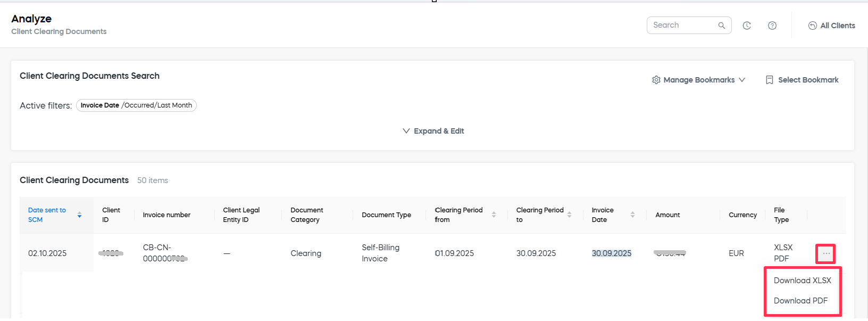The image size is (868, 321).
Task: Click the Manage Bookmarks gear icon
Action: click(656, 80)
